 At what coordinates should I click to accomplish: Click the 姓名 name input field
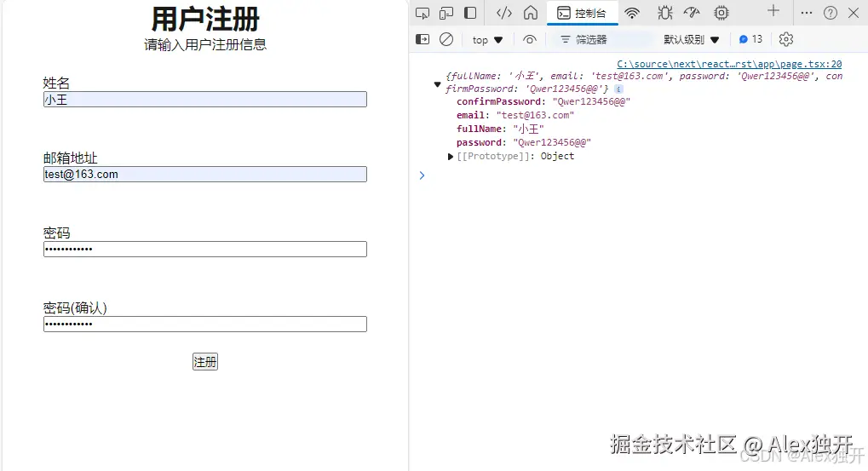(x=204, y=99)
